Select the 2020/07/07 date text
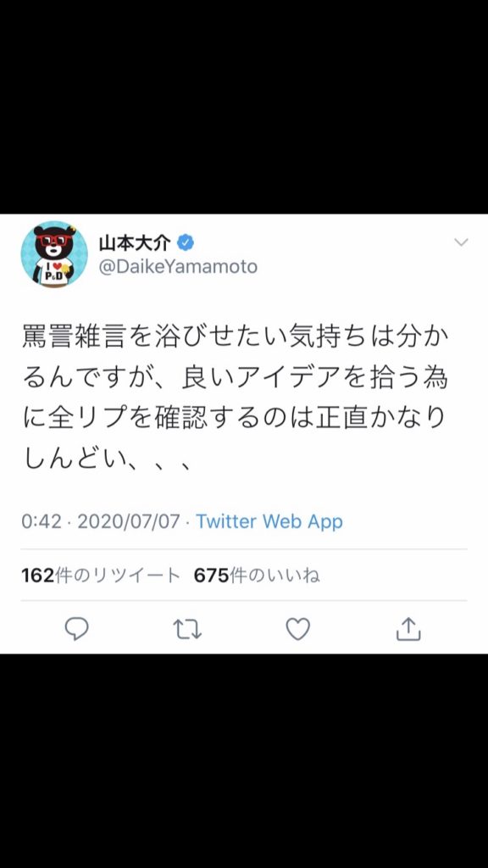 [129, 521]
